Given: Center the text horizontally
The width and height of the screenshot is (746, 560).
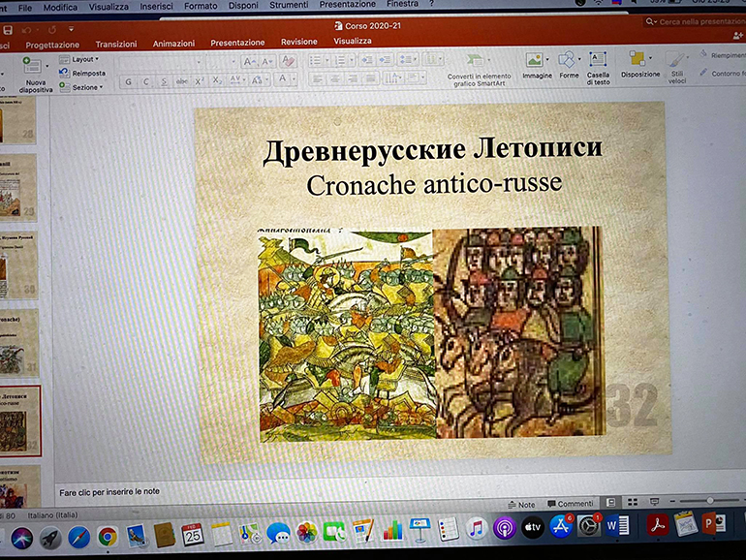Looking at the screenshot, I should coord(335,78).
